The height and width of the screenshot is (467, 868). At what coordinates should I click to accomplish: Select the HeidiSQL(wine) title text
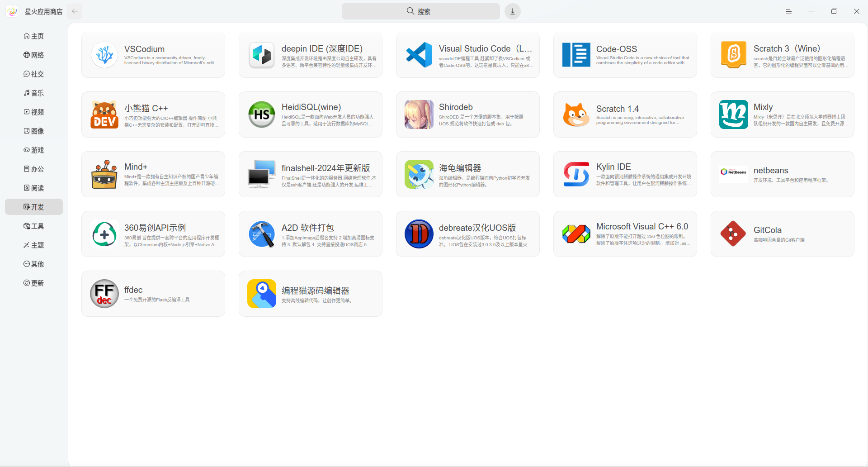coord(311,107)
